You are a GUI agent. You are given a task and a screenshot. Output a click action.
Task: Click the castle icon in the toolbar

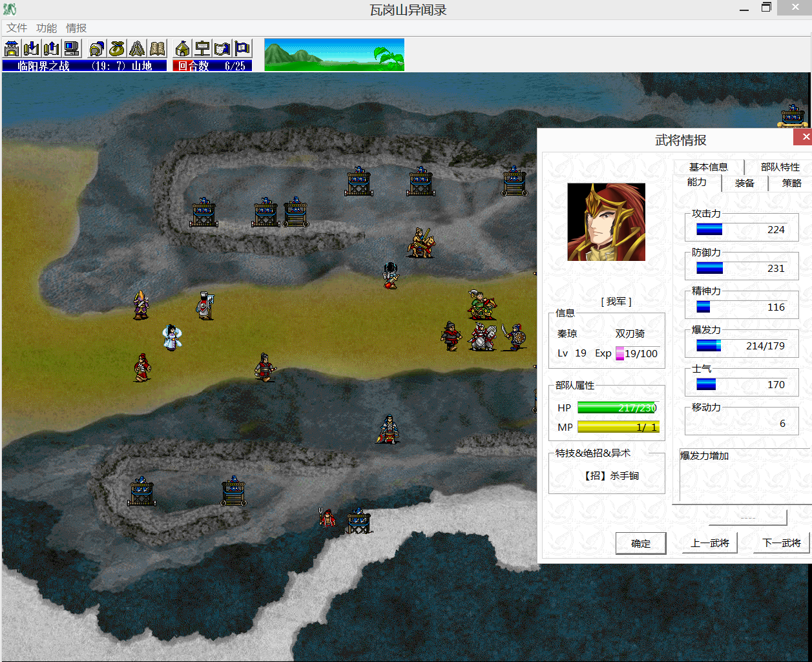pos(12,48)
